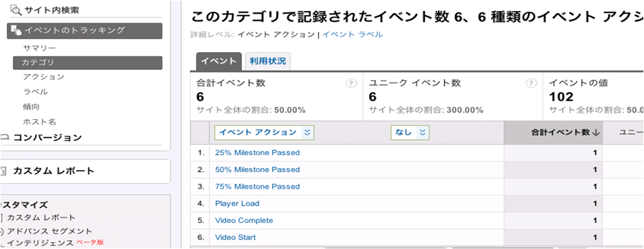Open the Video Complete event action

[x=244, y=221]
